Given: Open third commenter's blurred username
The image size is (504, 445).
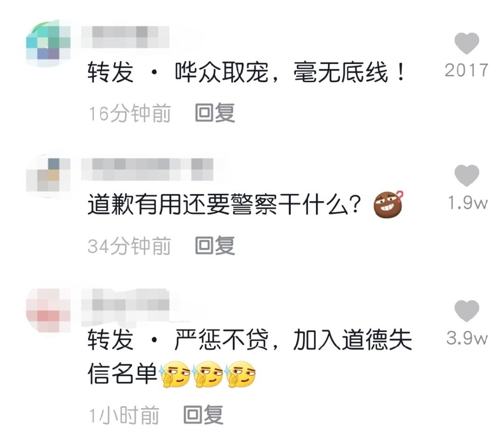Looking at the screenshot, I should pyautogui.click(x=125, y=305).
